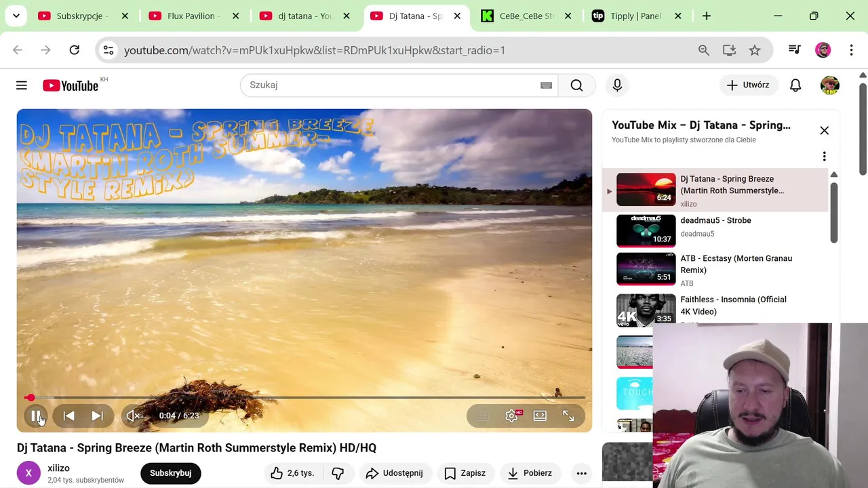Play ATB - Ecstasy (Morten Granau Remix)
868x488 pixels.
point(715,270)
